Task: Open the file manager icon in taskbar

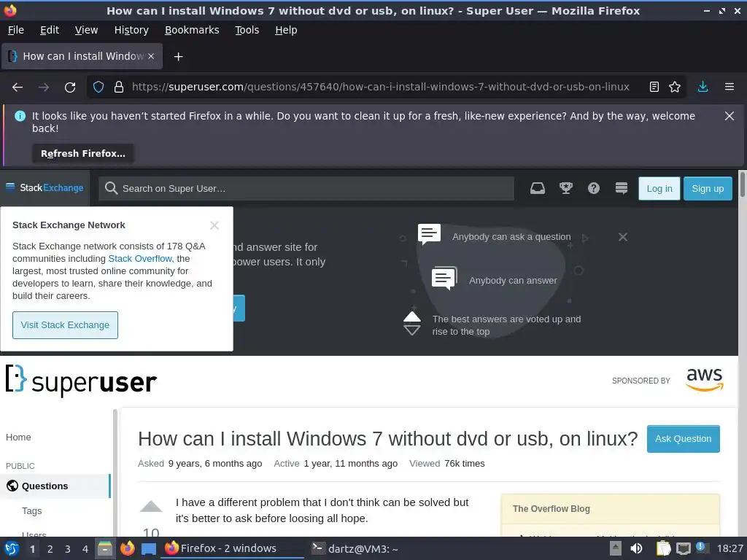Action: click(x=105, y=549)
